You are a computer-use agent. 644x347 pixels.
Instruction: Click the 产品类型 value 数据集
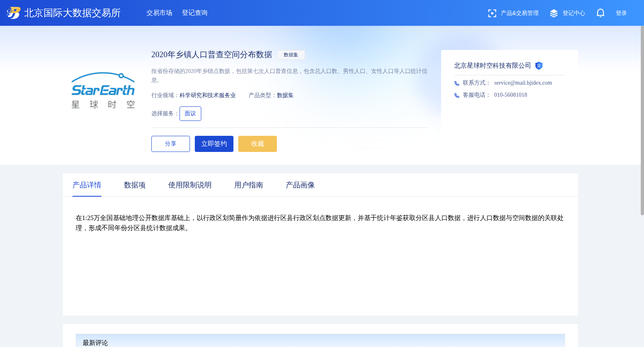pos(285,96)
